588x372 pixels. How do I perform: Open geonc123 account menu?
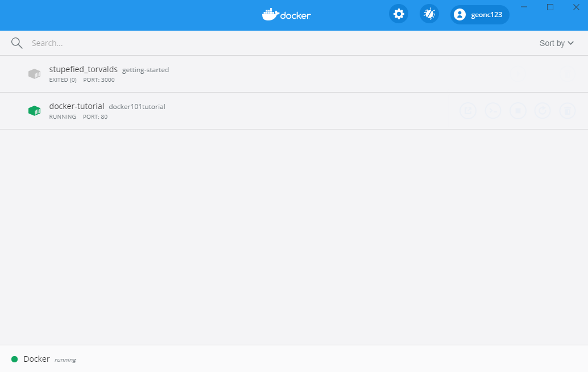coord(479,15)
